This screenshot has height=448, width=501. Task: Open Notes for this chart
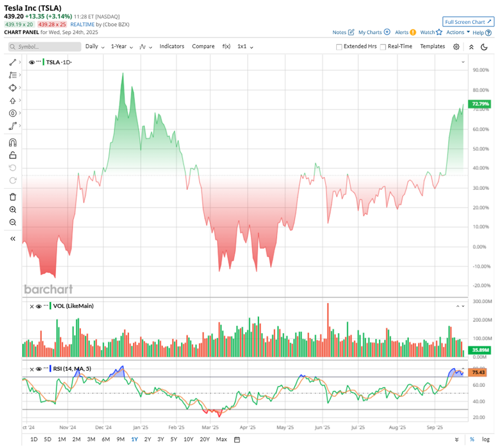(343, 32)
